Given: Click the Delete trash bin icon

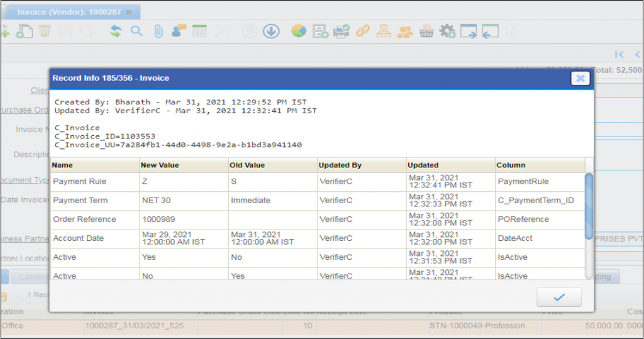Looking at the screenshot, I should point(45,31).
